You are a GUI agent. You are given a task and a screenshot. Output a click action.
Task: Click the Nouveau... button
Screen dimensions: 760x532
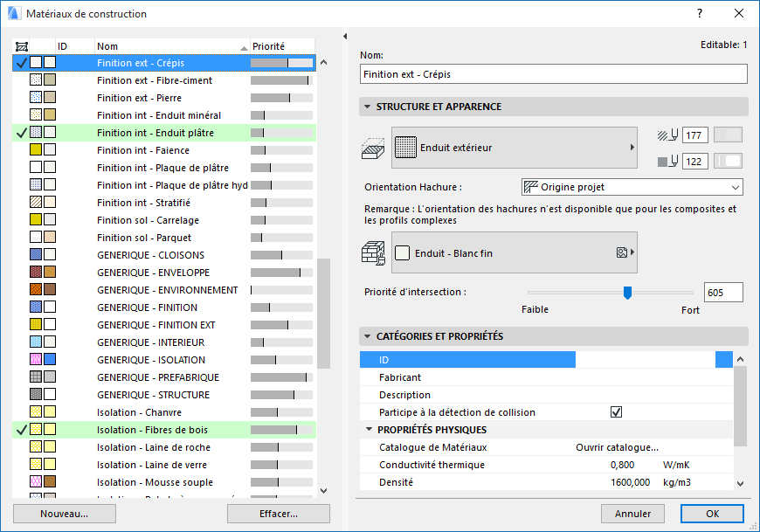tap(65, 514)
